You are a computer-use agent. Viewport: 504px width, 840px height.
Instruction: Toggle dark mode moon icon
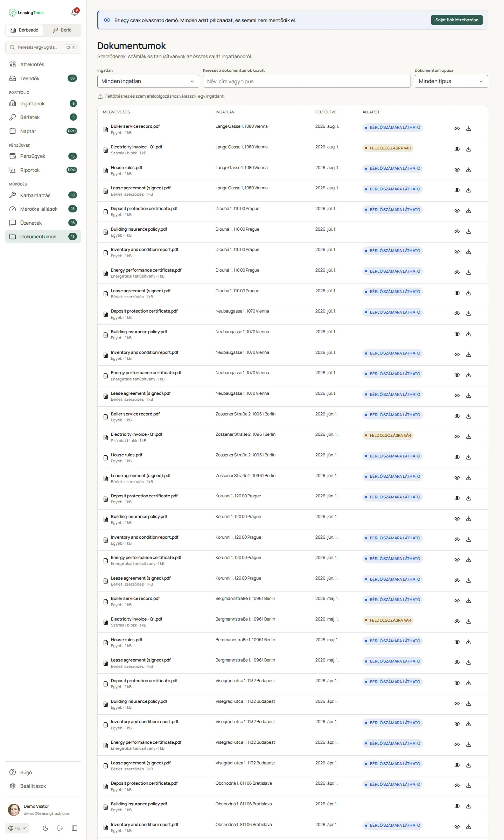(45, 828)
